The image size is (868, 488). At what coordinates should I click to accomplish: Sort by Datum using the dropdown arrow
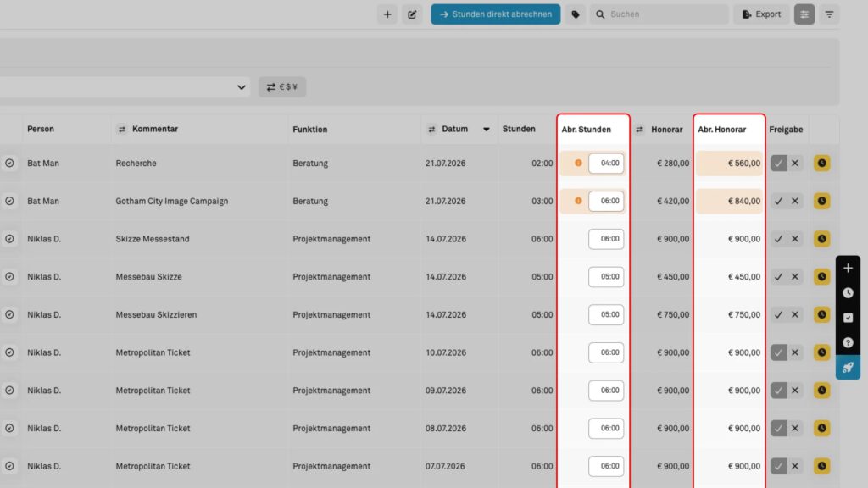[x=486, y=130]
